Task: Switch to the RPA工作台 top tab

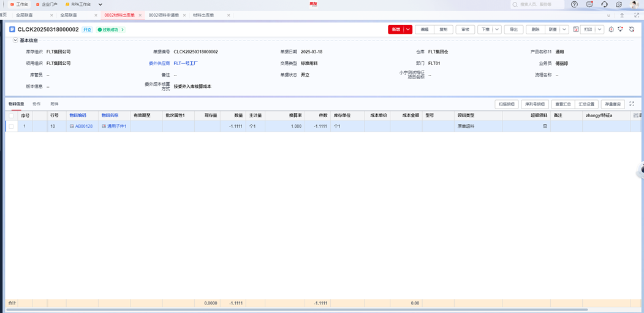Action: pyautogui.click(x=78, y=4)
